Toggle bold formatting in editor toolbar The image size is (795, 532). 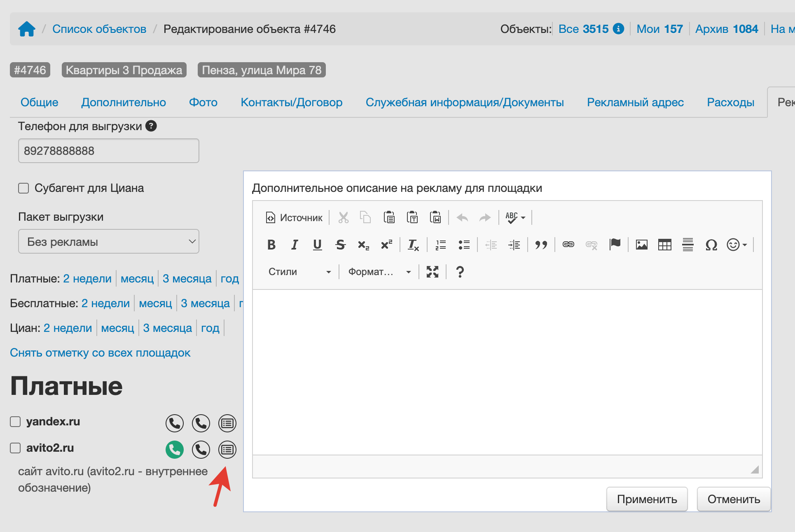271,245
